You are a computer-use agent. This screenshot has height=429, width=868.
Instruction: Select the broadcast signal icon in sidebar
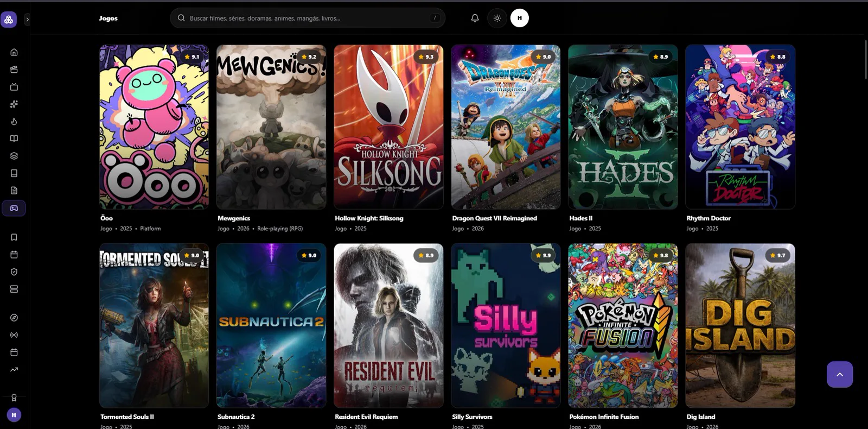coord(14,335)
